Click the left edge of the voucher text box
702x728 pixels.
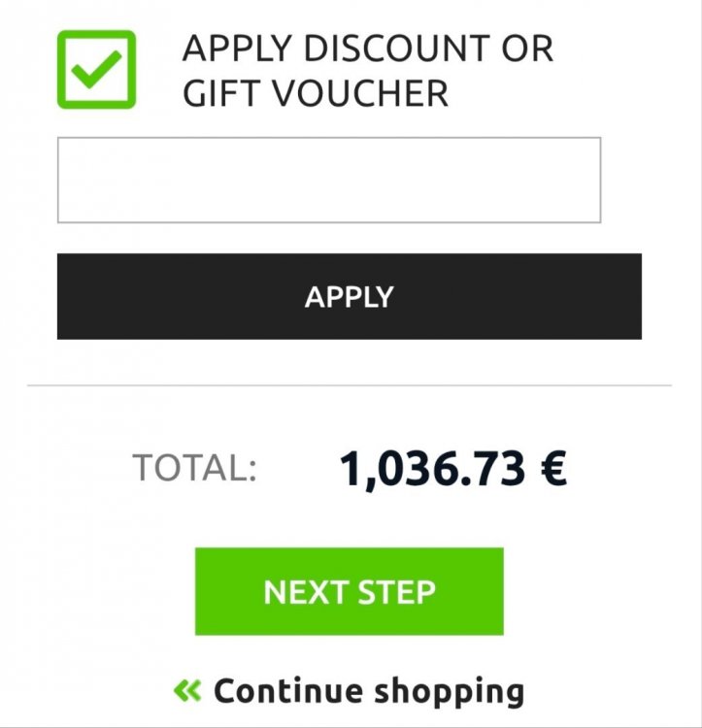pos(60,180)
